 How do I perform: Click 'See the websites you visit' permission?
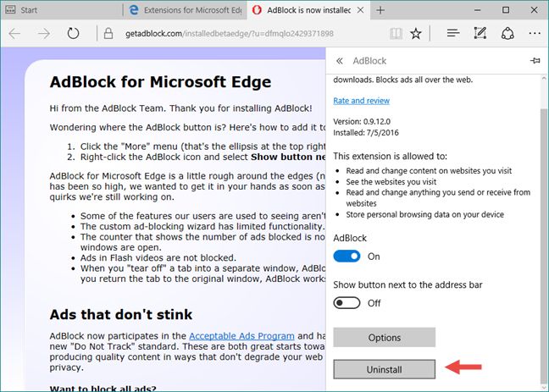391,182
